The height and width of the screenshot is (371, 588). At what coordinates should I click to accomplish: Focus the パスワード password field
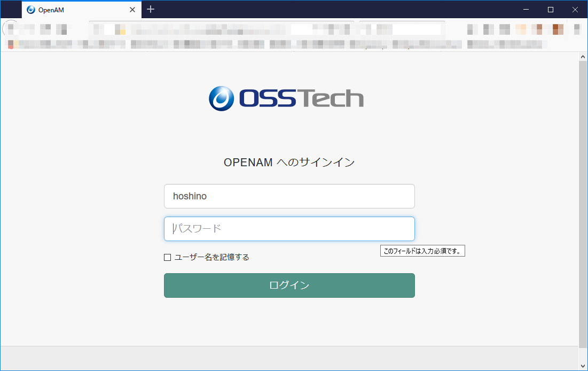pos(289,229)
